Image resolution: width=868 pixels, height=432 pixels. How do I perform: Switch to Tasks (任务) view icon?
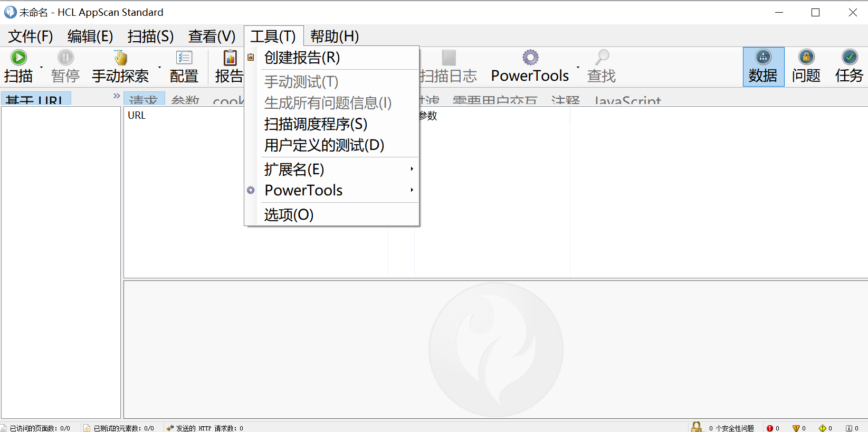point(850,57)
